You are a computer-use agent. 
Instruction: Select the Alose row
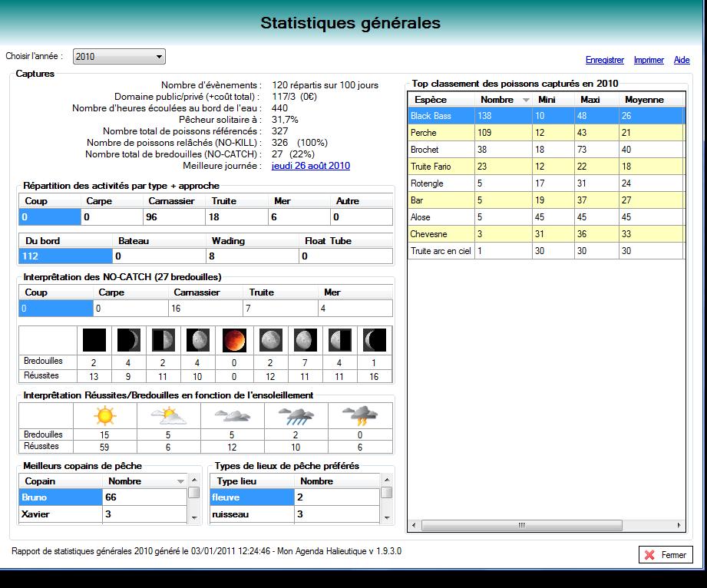(x=547, y=217)
